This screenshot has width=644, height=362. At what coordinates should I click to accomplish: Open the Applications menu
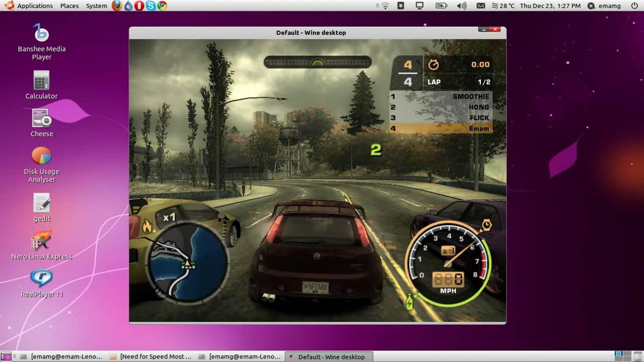pos(35,6)
